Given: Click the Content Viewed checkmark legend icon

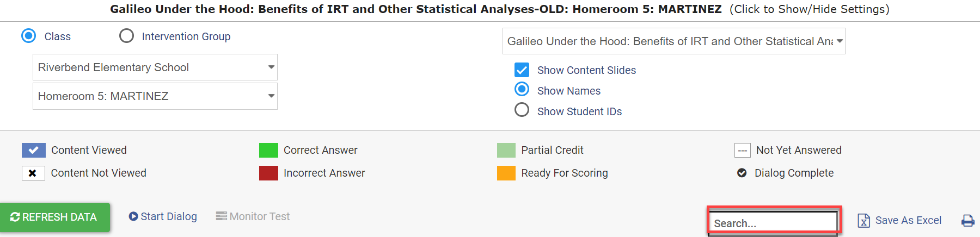Looking at the screenshot, I should (x=33, y=150).
